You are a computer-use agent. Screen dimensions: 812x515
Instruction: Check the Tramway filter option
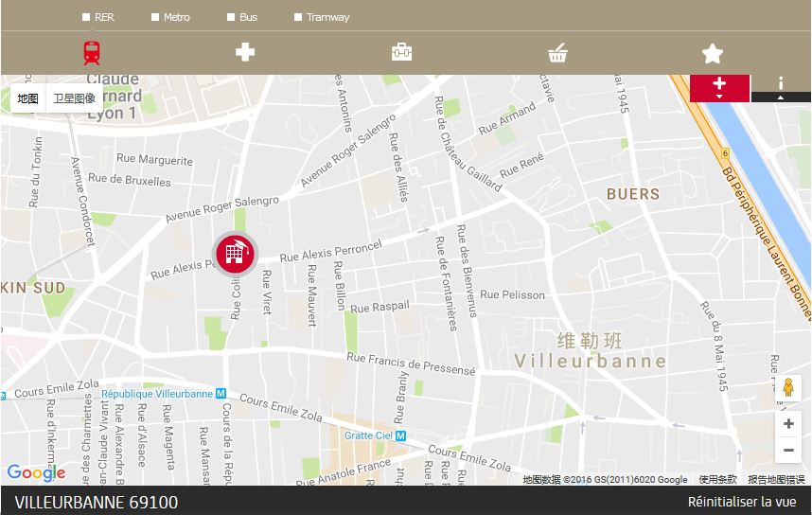click(298, 17)
